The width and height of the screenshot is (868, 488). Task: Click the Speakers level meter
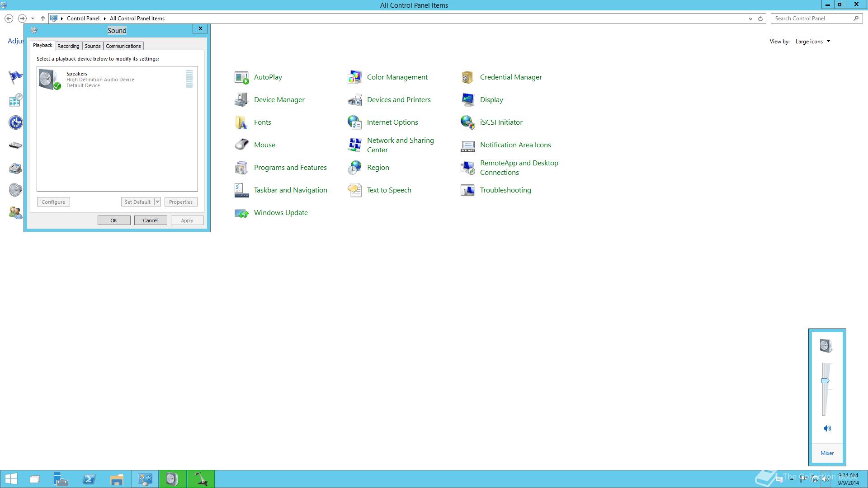pos(189,79)
